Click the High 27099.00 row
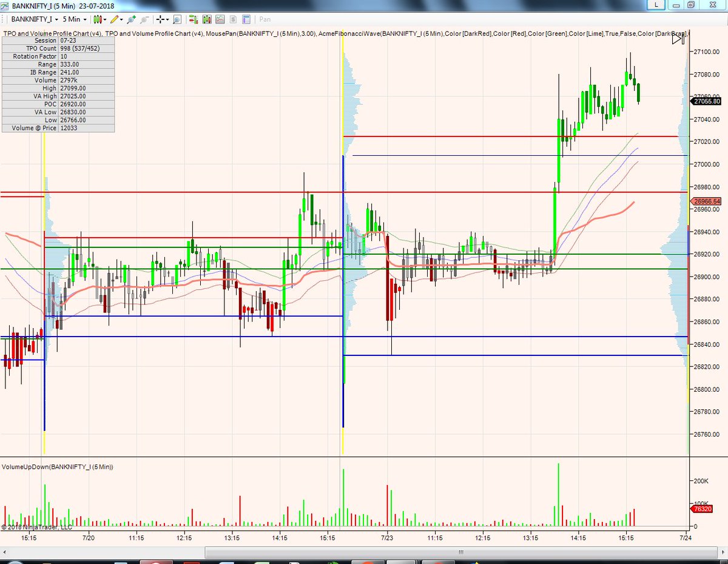The height and width of the screenshot is (564, 728). click(58, 88)
